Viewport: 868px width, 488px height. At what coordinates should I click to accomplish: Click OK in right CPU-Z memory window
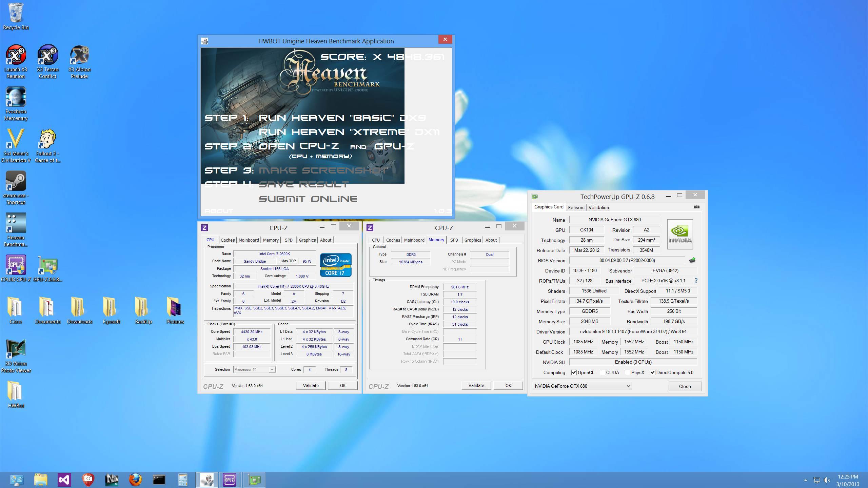(508, 385)
